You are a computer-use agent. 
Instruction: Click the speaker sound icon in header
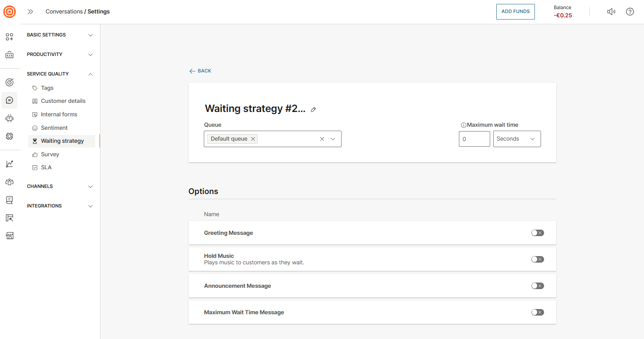(611, 12)
